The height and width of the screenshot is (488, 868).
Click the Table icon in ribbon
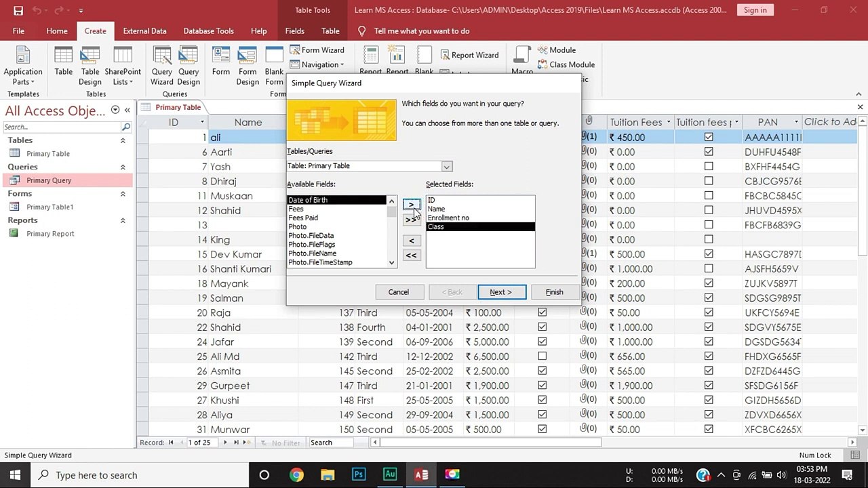(64, 61)
